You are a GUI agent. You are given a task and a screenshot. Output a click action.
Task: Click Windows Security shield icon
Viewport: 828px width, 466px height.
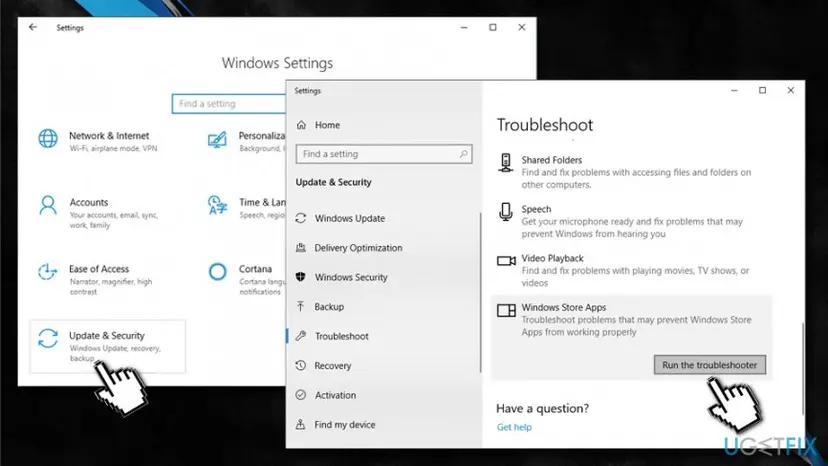[x=300, y=277]
